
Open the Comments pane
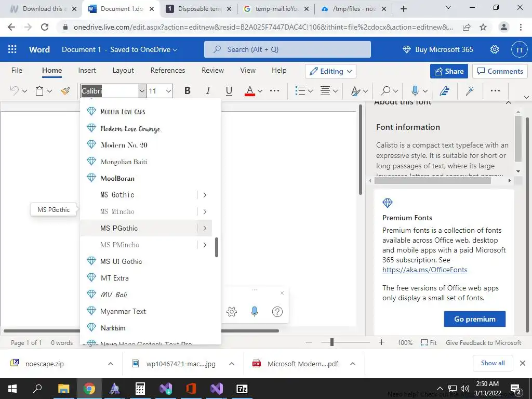pos(500,71)
